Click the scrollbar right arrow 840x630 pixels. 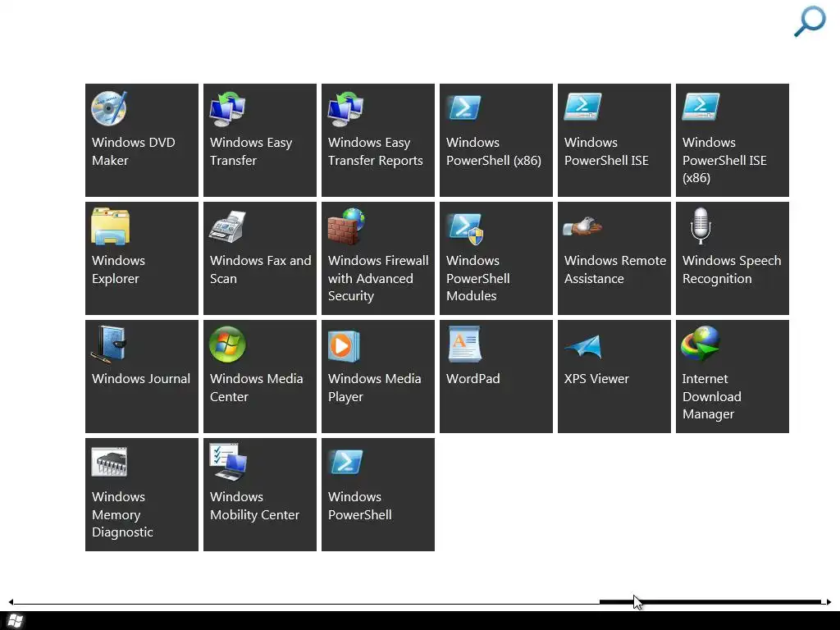point(829,602)
